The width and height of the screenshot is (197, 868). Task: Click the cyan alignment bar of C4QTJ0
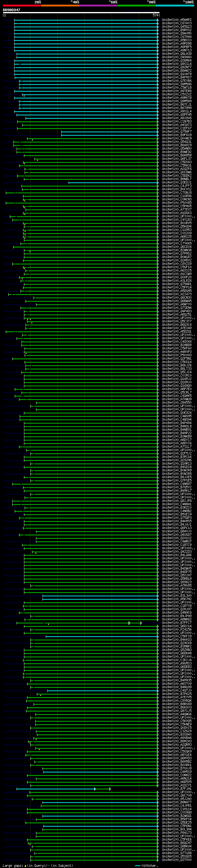pyautogui.click(x=103, y=691)
